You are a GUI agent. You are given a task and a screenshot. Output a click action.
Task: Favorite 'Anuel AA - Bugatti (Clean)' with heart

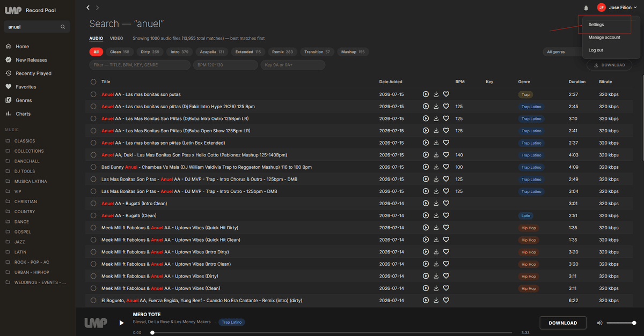tap(446, 215)
